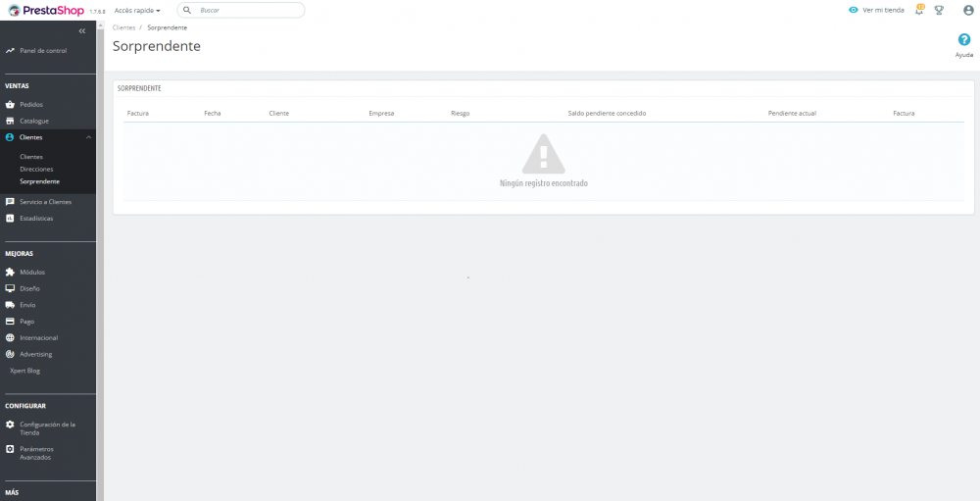Viewport: 980px width, 501px height.
Task: Click the Ayuda help question icon
Action: [963, 40]
